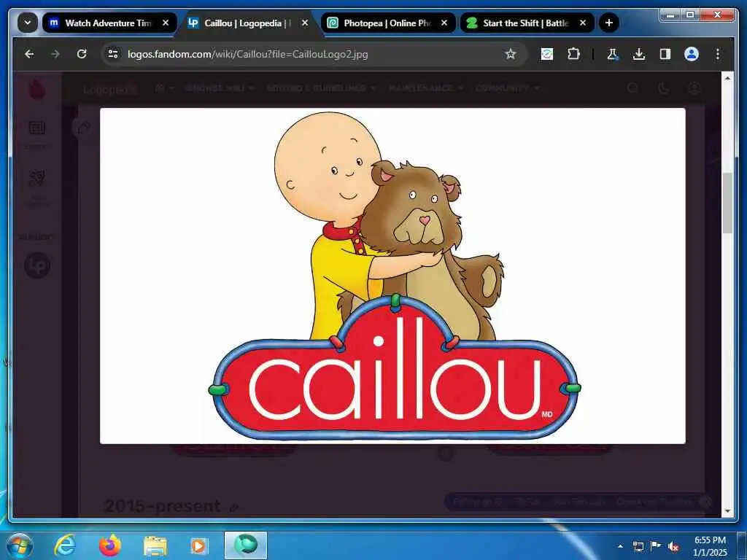Open the Browse Wiki dropdown menu
Viewport: 747px width, 560px height.
(x=220, y=88)
